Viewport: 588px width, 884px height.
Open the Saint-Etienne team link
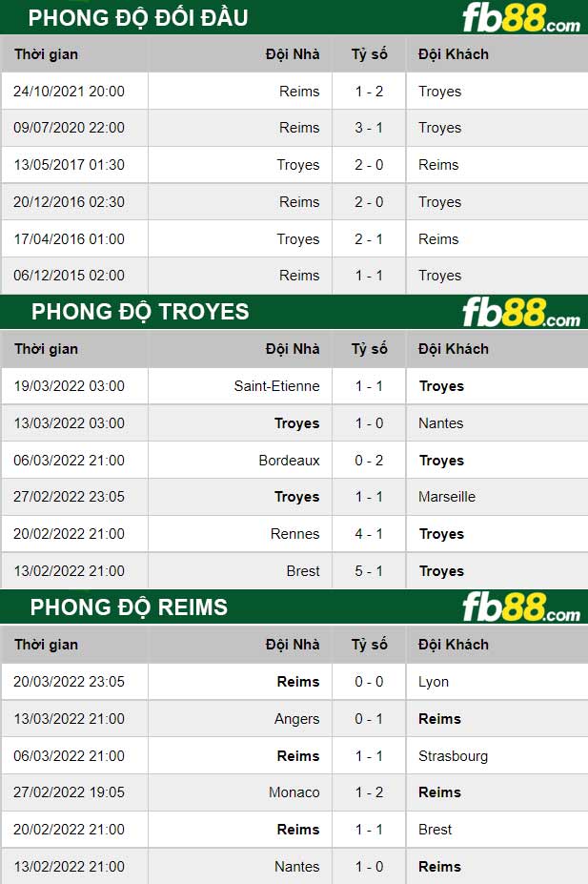click(x=276, y=386)
